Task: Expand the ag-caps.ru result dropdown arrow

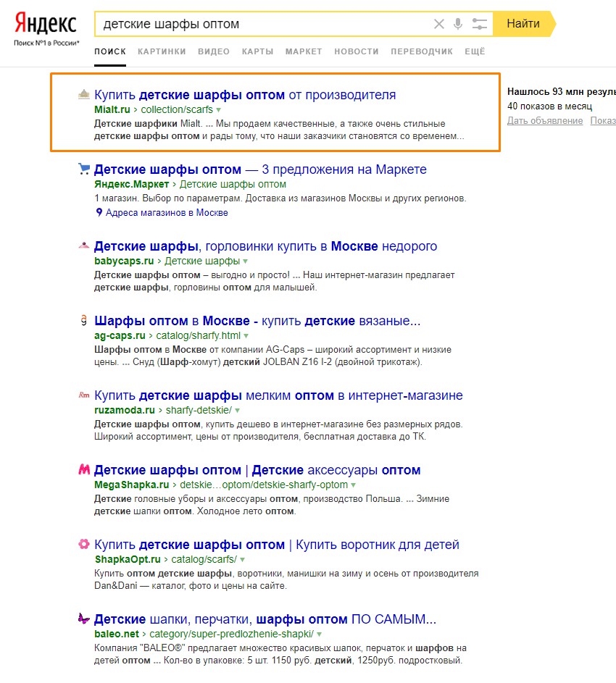Action: [246, 336]
